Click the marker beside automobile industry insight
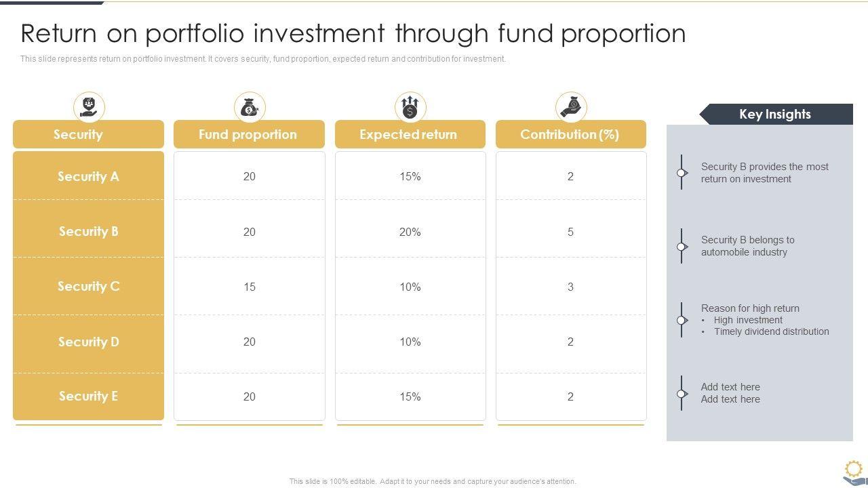Screen dimensions: 868x488 [682, 246]
